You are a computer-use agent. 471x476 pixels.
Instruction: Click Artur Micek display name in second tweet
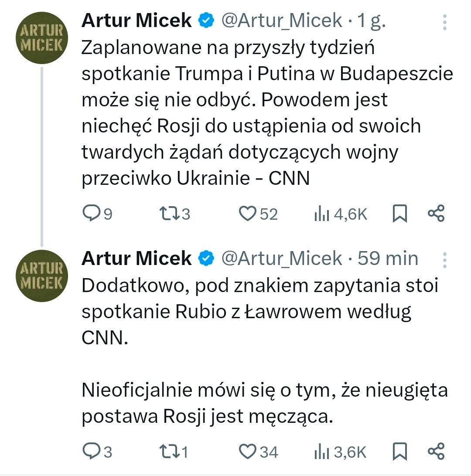[x=137, y=258]
